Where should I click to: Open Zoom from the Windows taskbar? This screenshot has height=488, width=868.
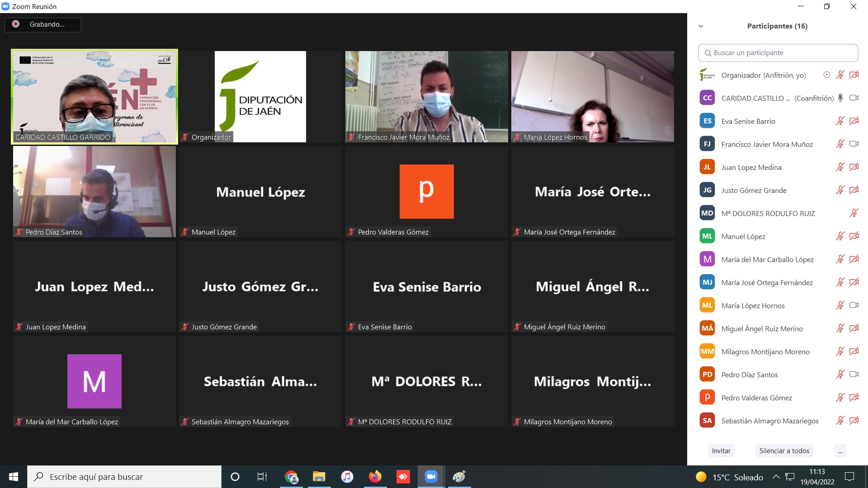point(431,477)
